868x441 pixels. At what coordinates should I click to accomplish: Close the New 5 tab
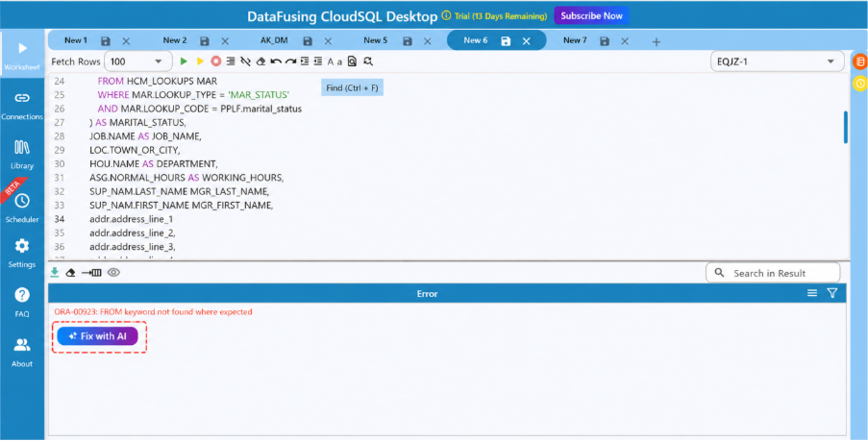428,41
